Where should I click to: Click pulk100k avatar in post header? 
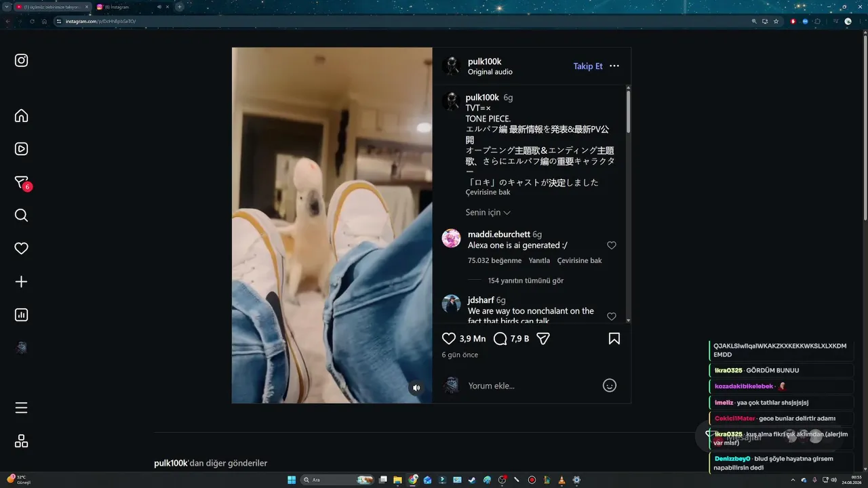pyautogui.click(x=451, y=66)
